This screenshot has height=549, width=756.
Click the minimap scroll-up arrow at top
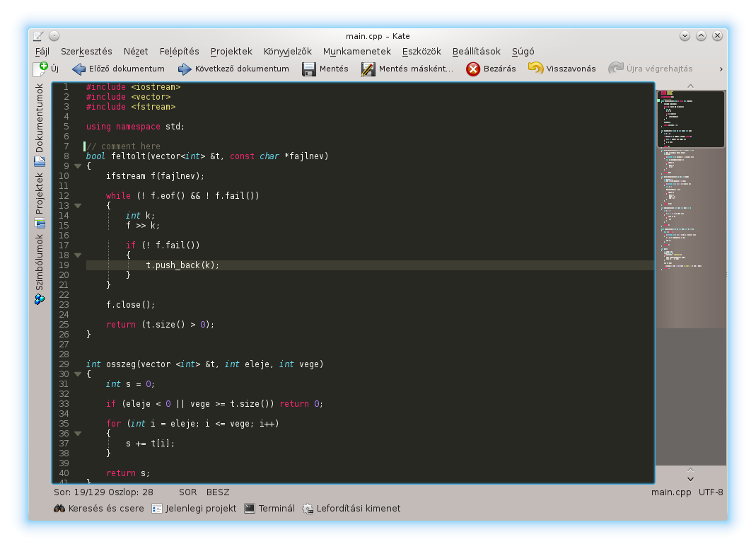tap(690, 86)
